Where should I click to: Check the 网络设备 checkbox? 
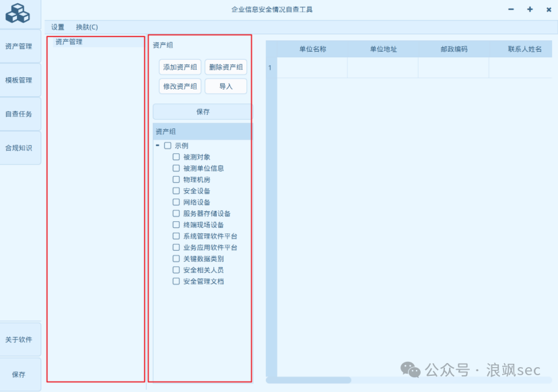click(x=176, y=202)
